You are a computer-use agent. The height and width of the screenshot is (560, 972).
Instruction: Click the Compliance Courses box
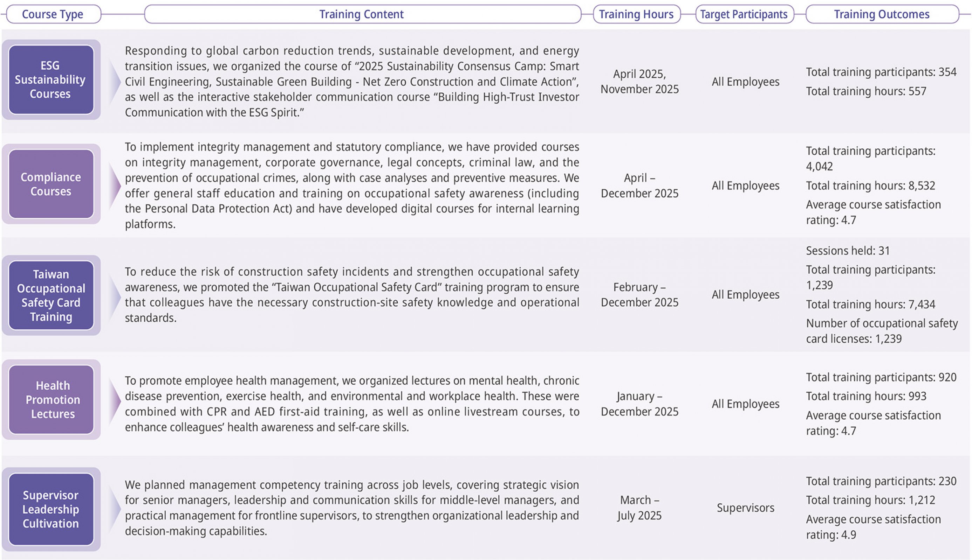[51, 184]
